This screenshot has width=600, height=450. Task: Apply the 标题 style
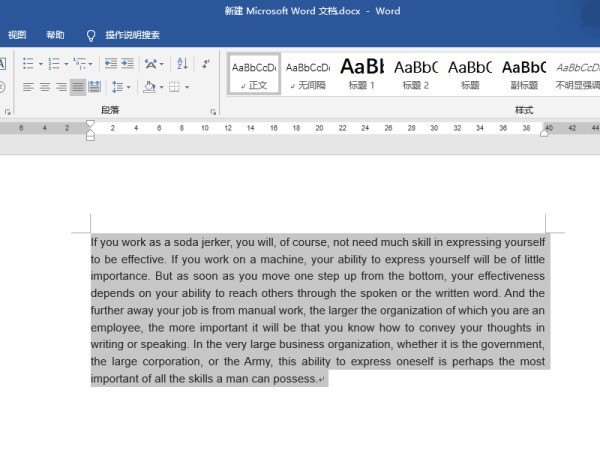(x=470, y=74)
